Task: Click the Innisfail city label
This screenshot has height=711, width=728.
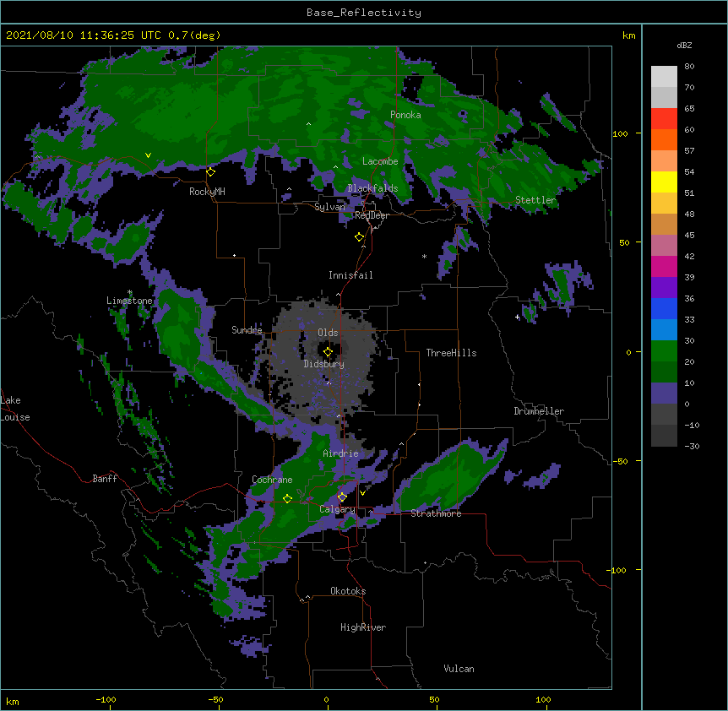Action: tap(350, 275)
